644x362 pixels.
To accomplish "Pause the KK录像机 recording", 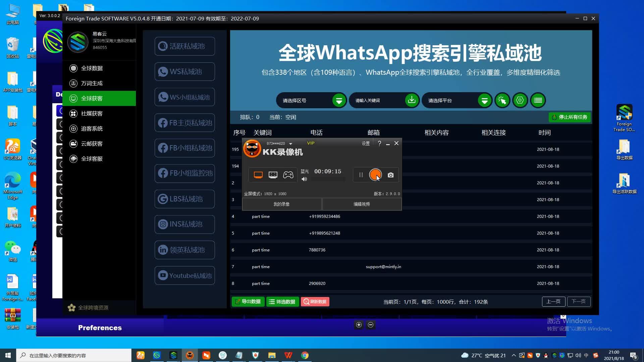I will (361, 175).
